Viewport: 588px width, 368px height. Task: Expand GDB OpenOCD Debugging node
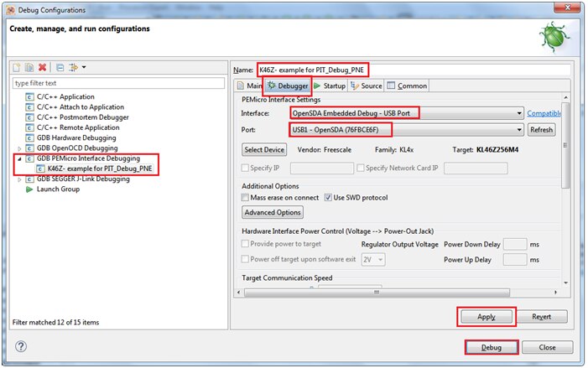[x=19, y=148]
